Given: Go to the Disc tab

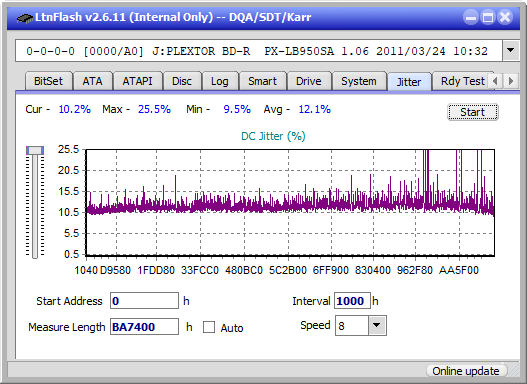Looking at the screenshot, I should tap(182, 81).
